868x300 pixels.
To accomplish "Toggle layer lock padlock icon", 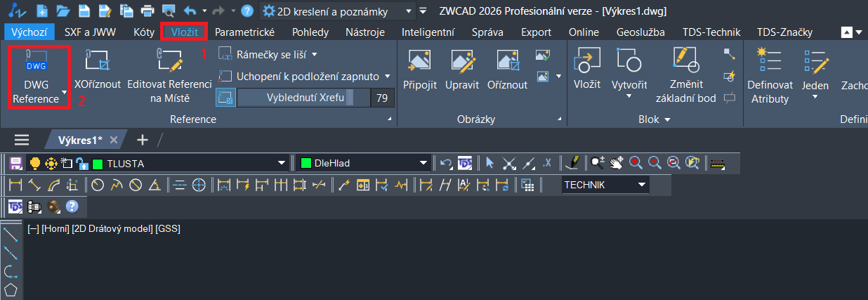I will coord(81,163).
